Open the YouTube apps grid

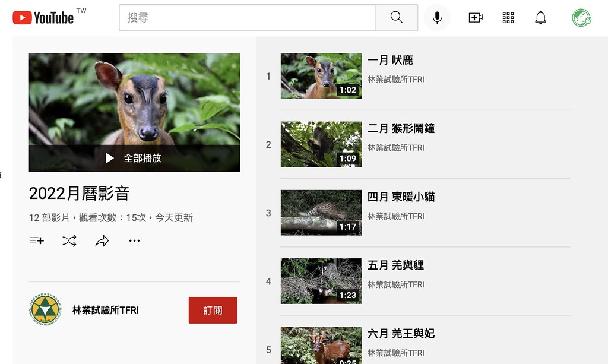click(508, 18)
